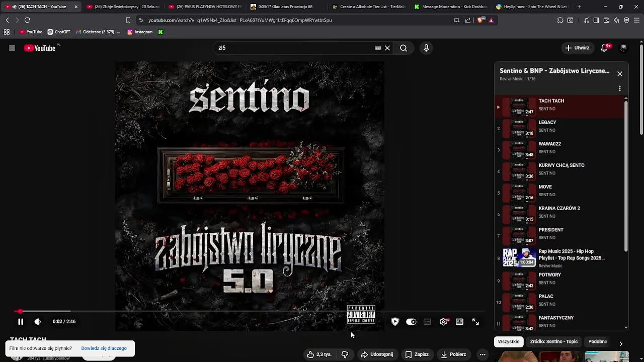Screen dimensions: 644x362
Task: Dislike the video
Action: coord(345,354)
